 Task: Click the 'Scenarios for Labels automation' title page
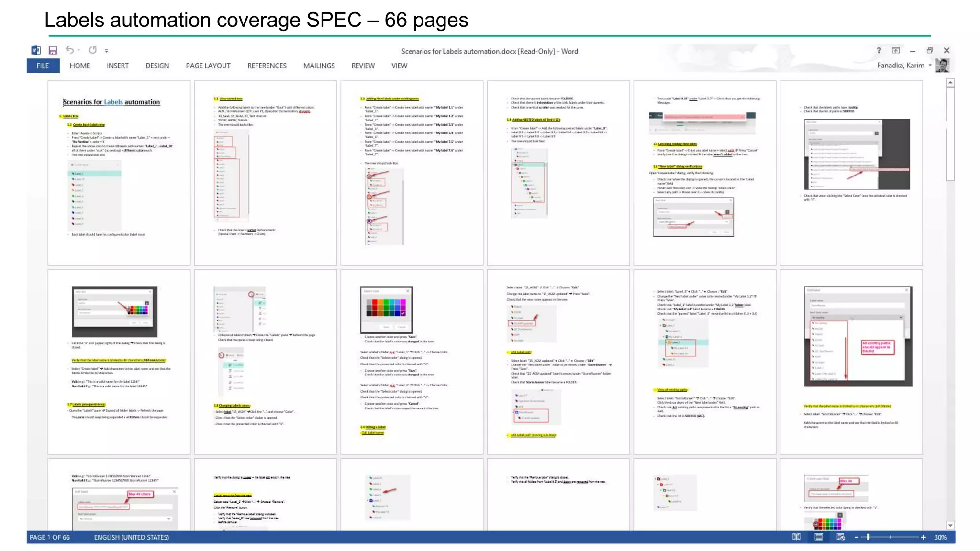(x=119, y=173)
